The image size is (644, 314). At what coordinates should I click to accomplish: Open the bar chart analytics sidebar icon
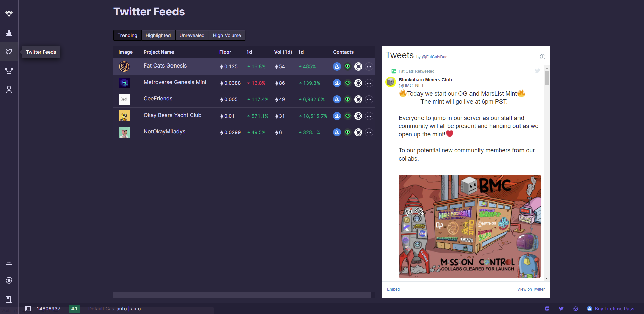[9, 33]
